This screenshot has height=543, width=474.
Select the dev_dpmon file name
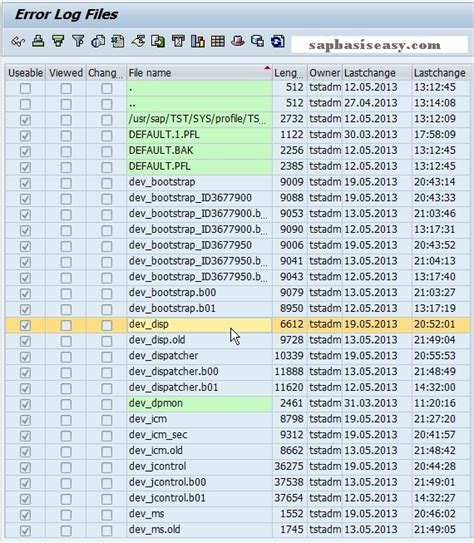coord(155,403)
